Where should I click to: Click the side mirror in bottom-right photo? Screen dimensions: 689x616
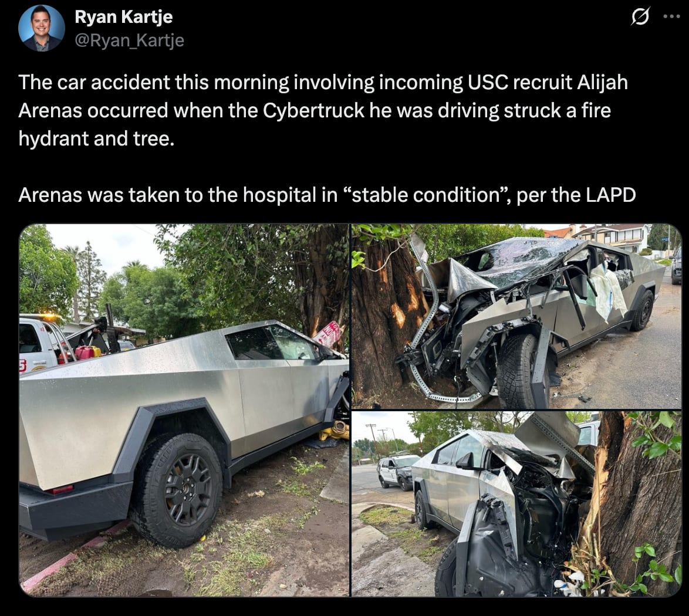466,461
